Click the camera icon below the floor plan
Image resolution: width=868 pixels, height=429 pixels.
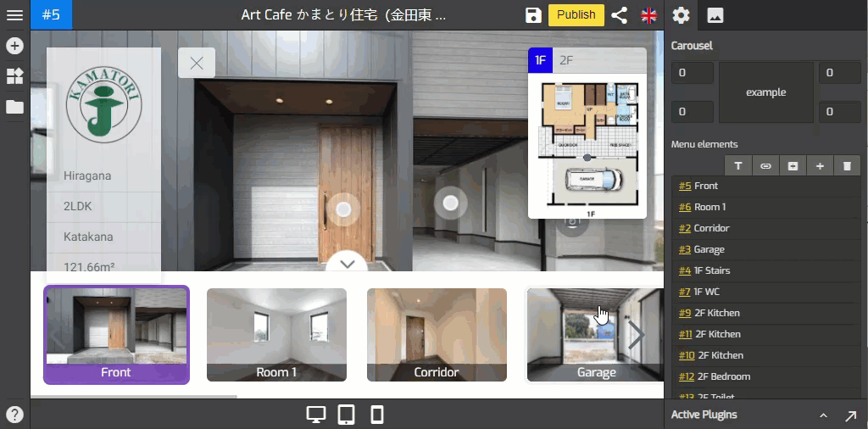click(x=572, y=221)
